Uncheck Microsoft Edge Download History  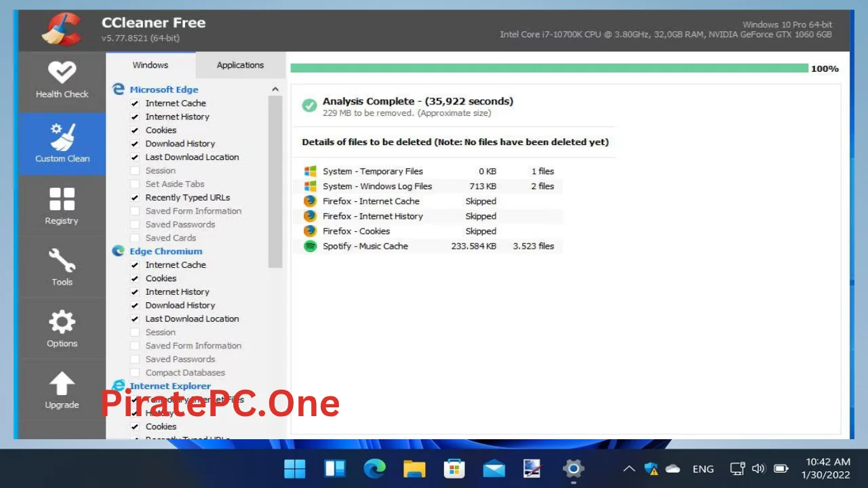(135, 144)
